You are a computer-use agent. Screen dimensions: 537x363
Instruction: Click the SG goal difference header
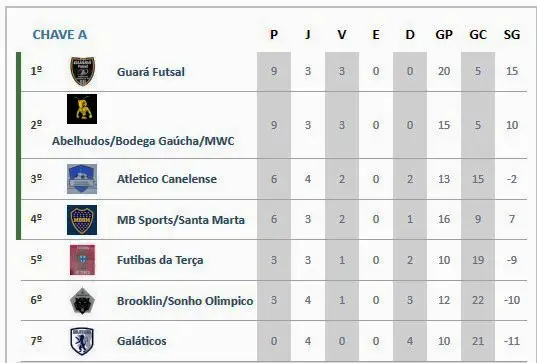[512, 35]
